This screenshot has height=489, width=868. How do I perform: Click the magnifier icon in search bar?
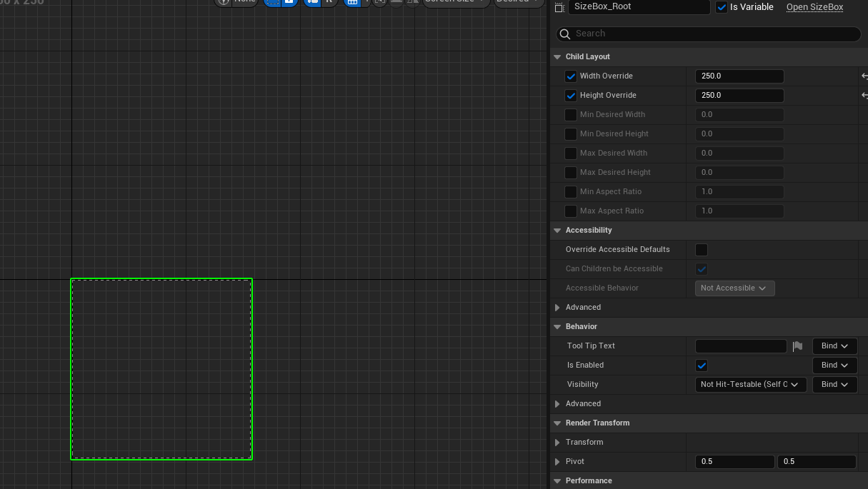pyautogui.click(x=565, y=34)
